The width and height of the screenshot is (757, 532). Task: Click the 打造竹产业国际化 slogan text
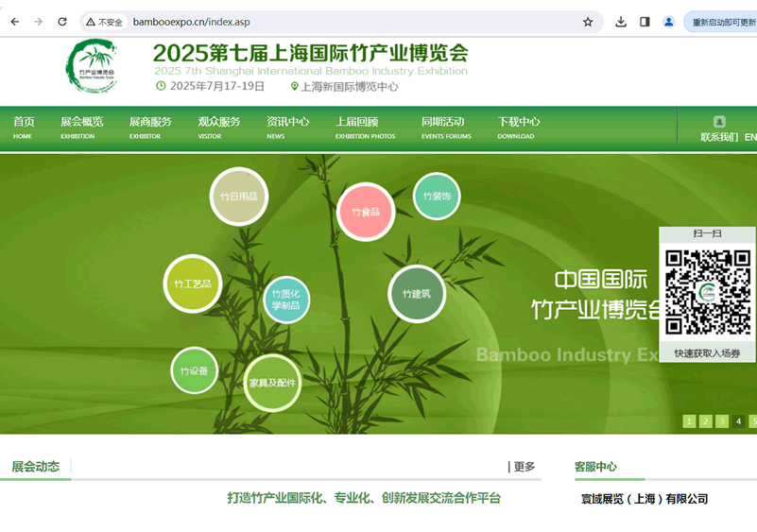pos(364,498)
